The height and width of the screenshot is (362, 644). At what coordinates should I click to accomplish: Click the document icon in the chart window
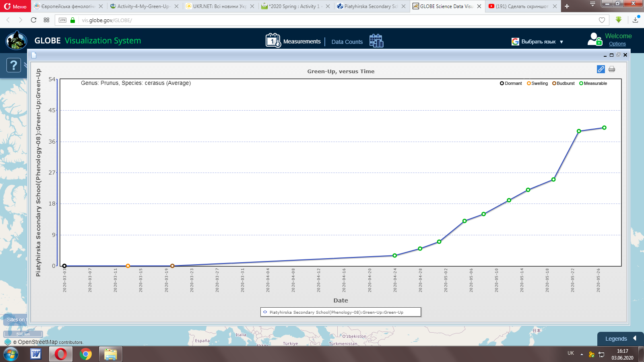point(34,55)
